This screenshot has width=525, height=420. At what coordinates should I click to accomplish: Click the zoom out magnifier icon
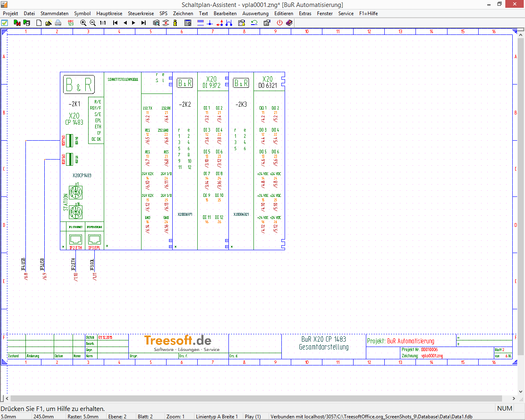[93, 23]
